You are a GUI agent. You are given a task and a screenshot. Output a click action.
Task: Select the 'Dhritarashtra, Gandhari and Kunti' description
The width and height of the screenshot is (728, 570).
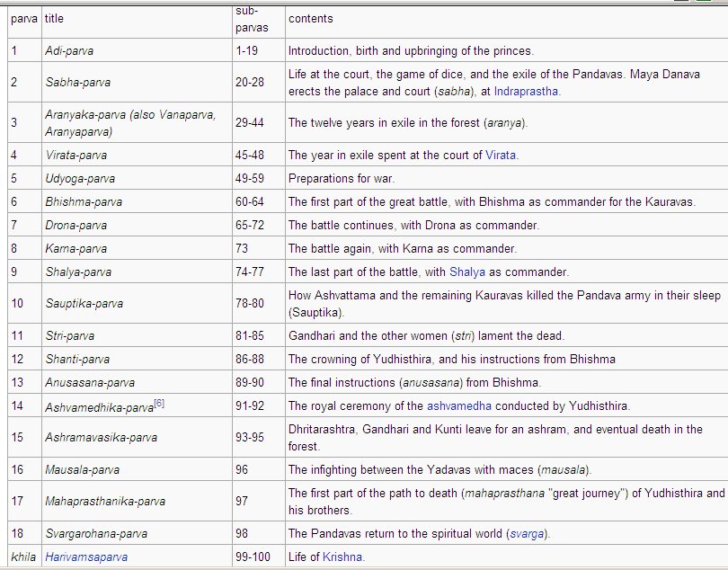pyautogui.click(x=495, y=438)
